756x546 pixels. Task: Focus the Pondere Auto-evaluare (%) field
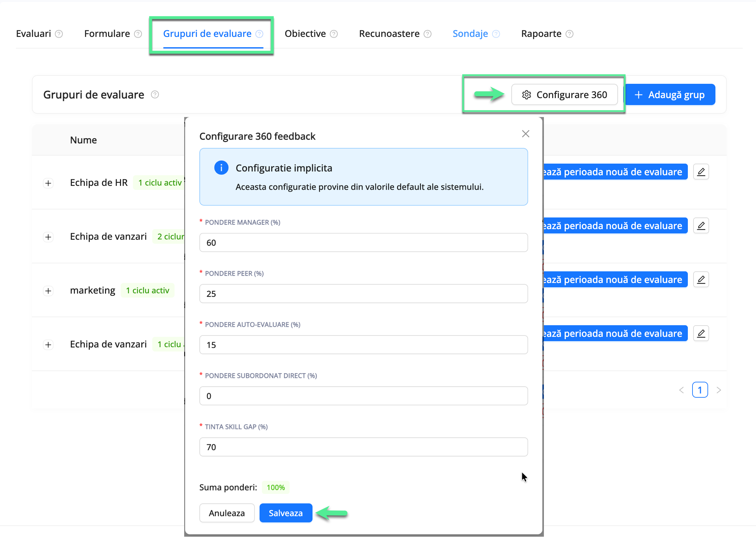(363, 345)
